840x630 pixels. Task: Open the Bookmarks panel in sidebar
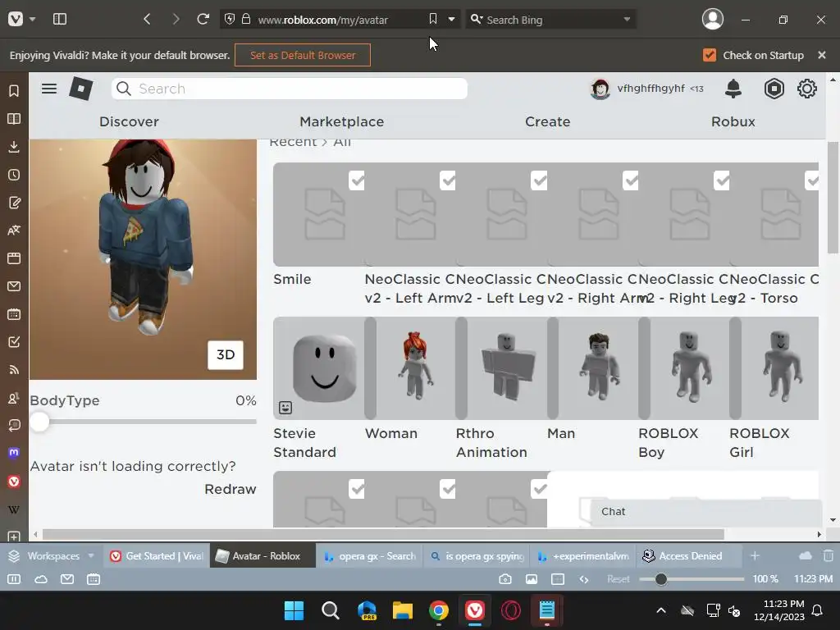click(x=14, y=90)
